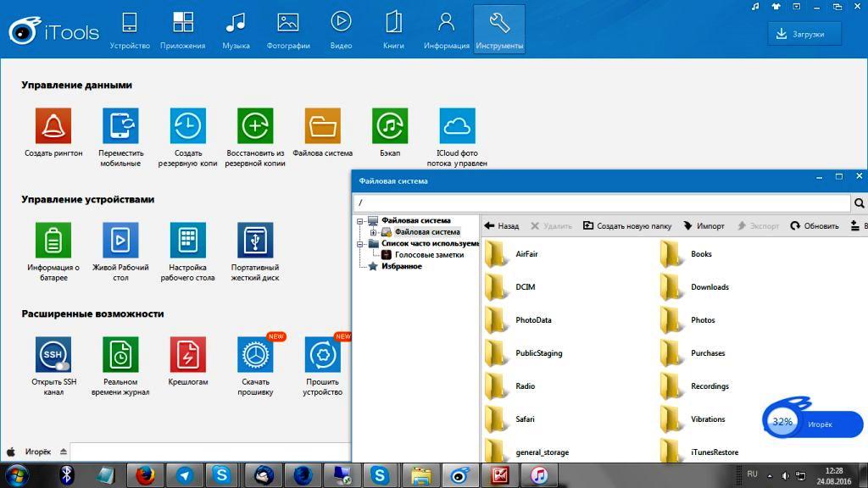Open iCloud фото потока cloud icon

point(457,125)
